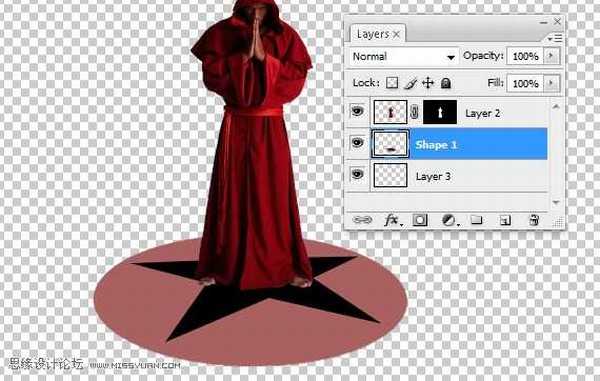
Task: Toggle Layer 3 visibility eye
Action: point(357,174)
